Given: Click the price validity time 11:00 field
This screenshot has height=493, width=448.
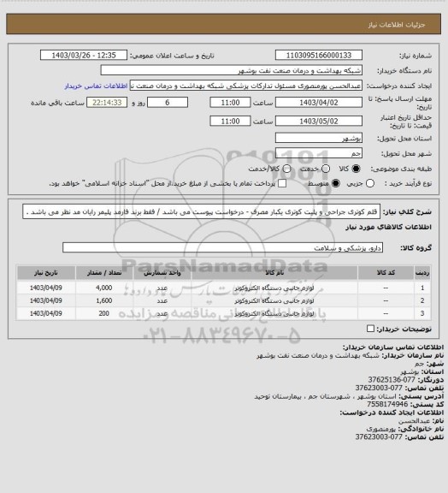Looking at the screenshot, I should point(230,121).
